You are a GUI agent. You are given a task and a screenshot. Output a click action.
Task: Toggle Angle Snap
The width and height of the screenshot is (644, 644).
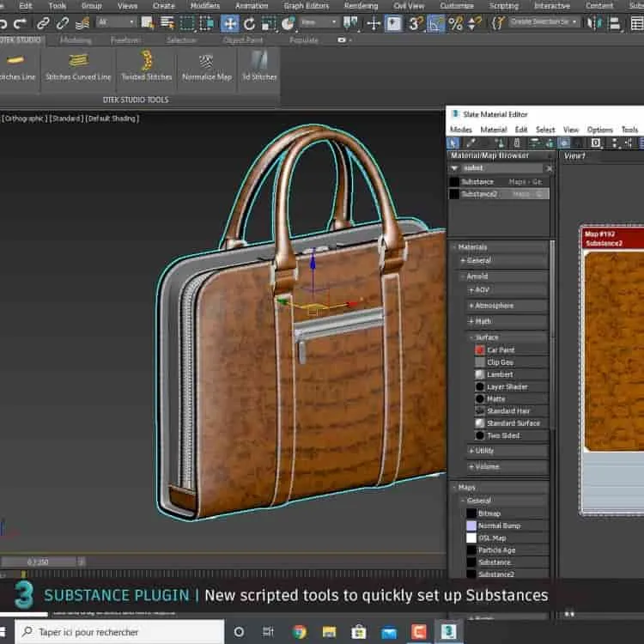[435, 23]
